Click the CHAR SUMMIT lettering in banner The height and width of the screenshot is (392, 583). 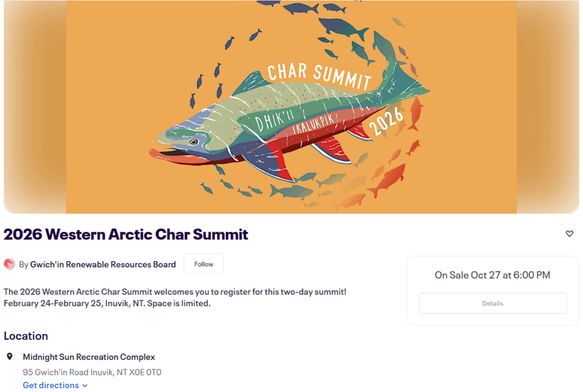tap(319, 76)
